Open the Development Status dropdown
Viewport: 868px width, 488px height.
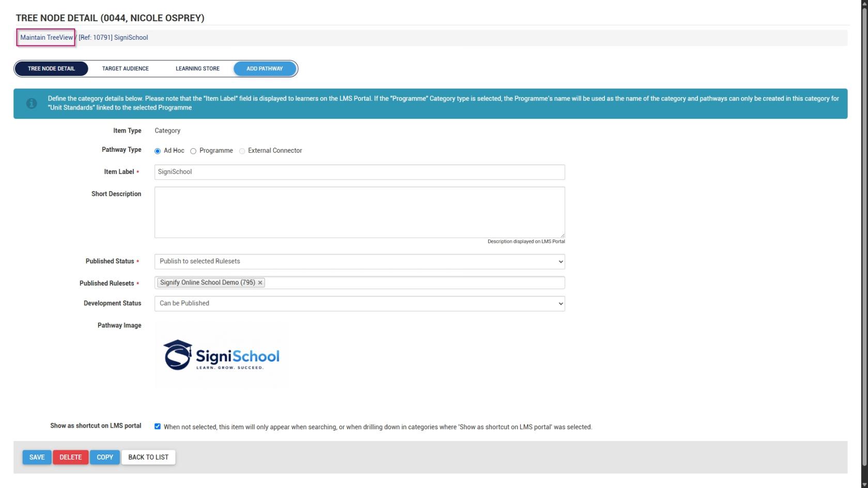coord(360,304)
